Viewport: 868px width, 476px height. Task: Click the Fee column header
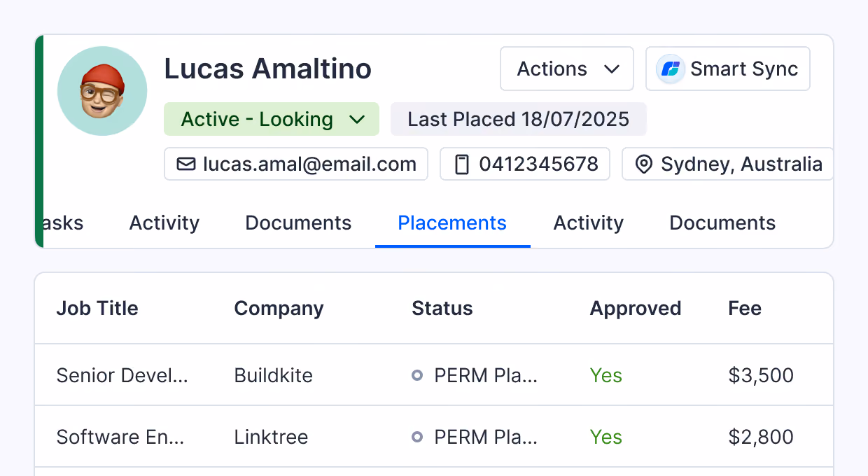tap(745, 308)
